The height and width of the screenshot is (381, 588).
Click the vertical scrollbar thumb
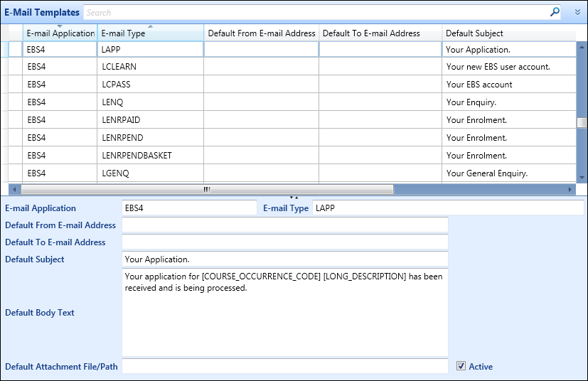(x=582, y=123)
